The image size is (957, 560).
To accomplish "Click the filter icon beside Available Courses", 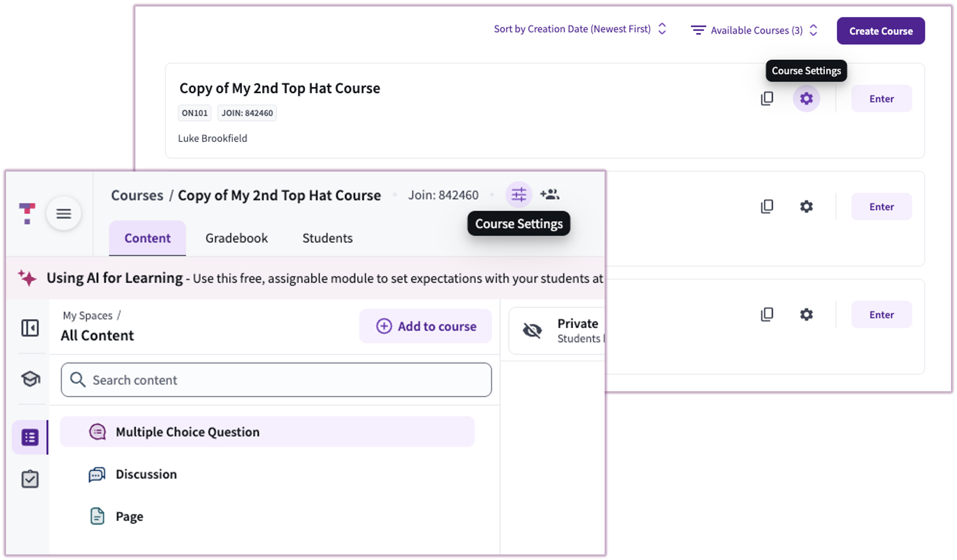I will coord(698,30).
